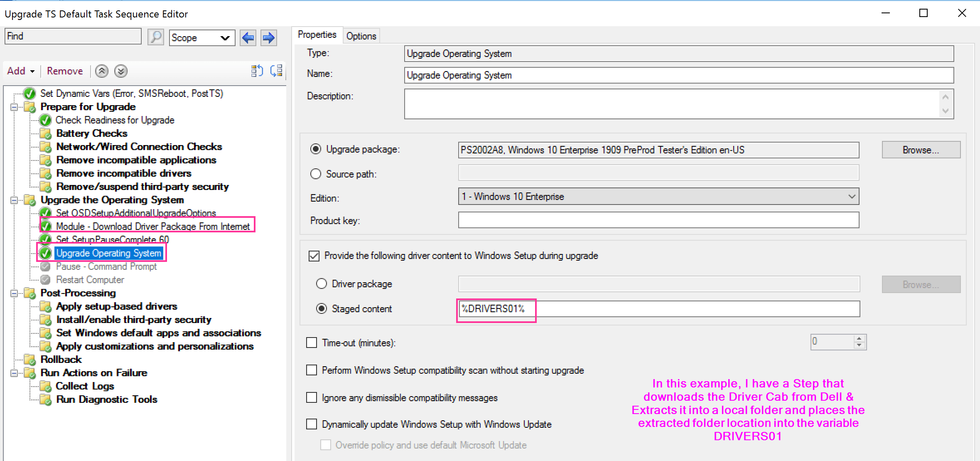
Task: Click the Remove button
Action: pos(64,71)
